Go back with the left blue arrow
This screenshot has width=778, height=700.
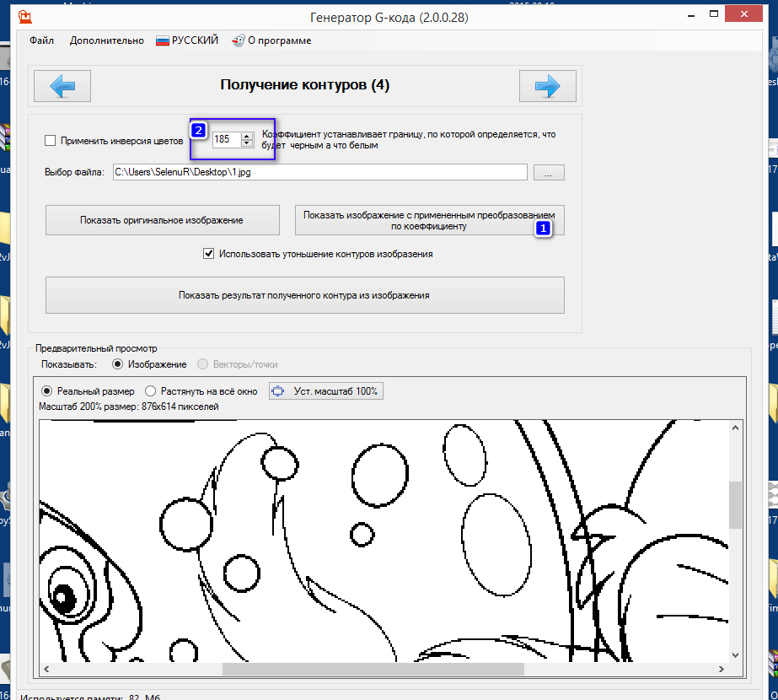[x=62, y=86]
